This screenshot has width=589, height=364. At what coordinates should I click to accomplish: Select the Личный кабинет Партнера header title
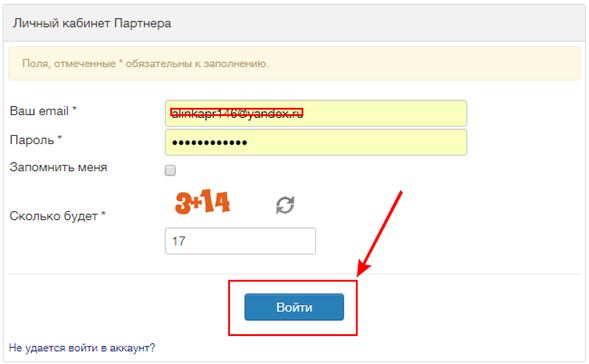click(92, 23)
